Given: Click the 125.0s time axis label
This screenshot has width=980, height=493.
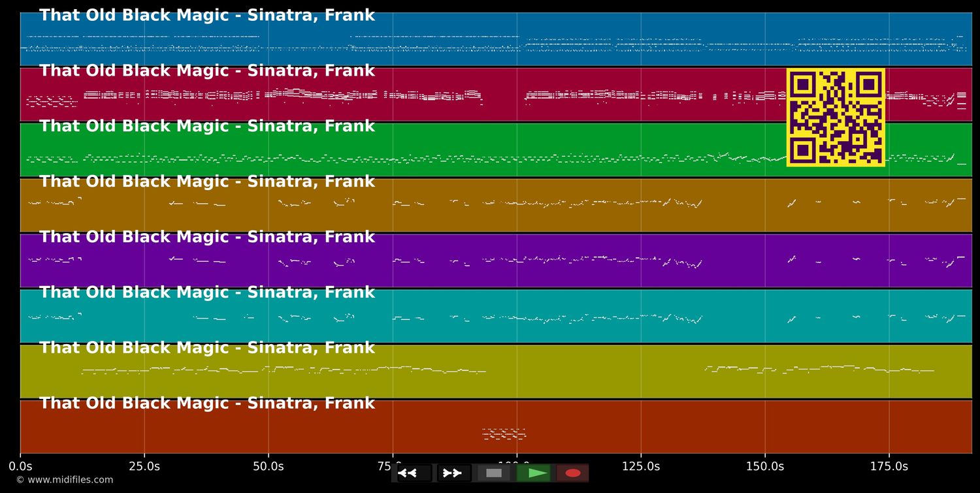Looking at the screenshot, I should pyautogui.click(x=641, y=466).
